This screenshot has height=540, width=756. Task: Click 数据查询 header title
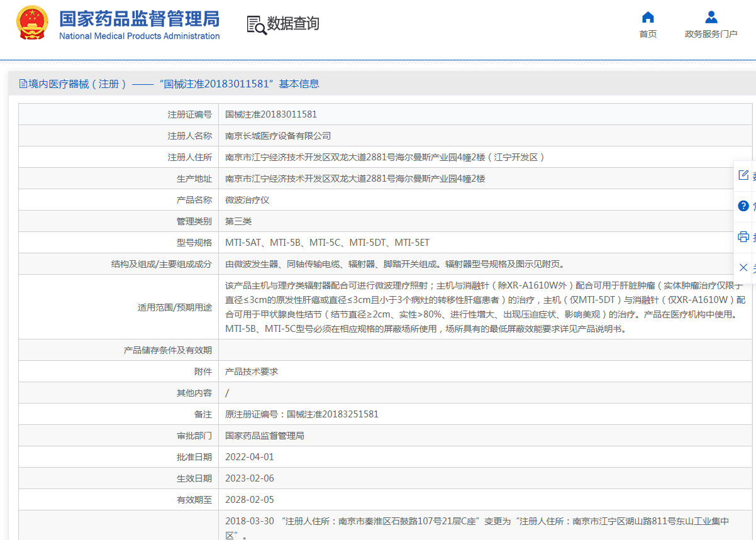tap(293, 24)
